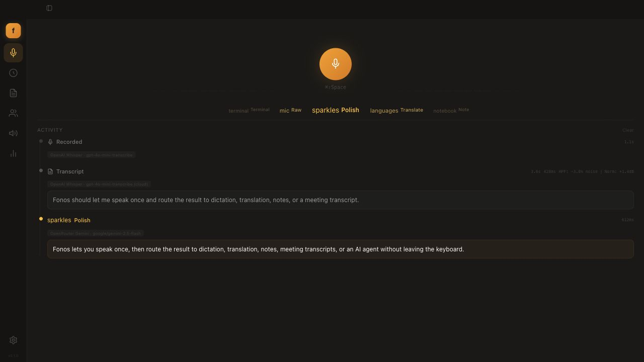Select the Translate mode
644x362 pixels.
[396, 110]
